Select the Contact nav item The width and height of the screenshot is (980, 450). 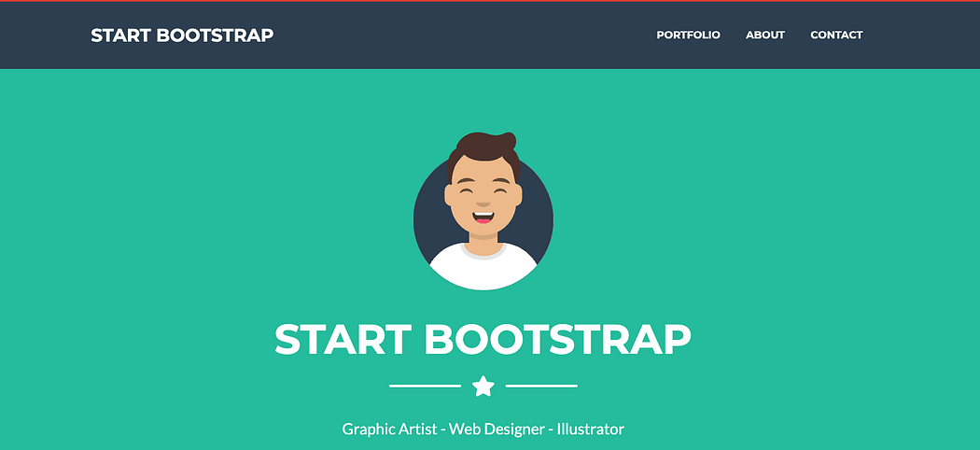(x=836, y=35)
